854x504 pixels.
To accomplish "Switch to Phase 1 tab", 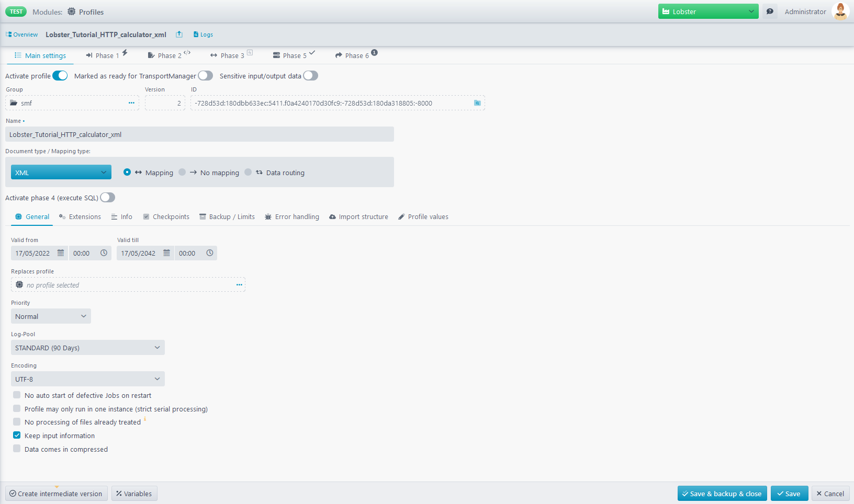I will click(106, 55).
